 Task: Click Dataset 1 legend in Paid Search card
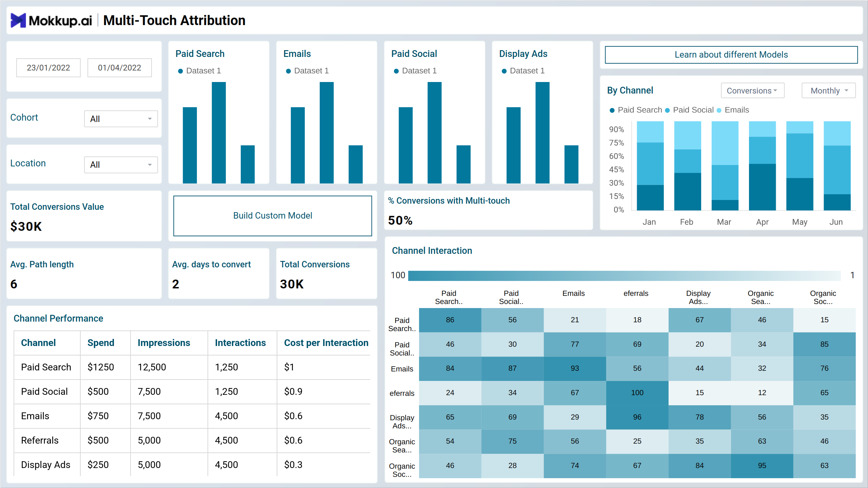point(199,71)
